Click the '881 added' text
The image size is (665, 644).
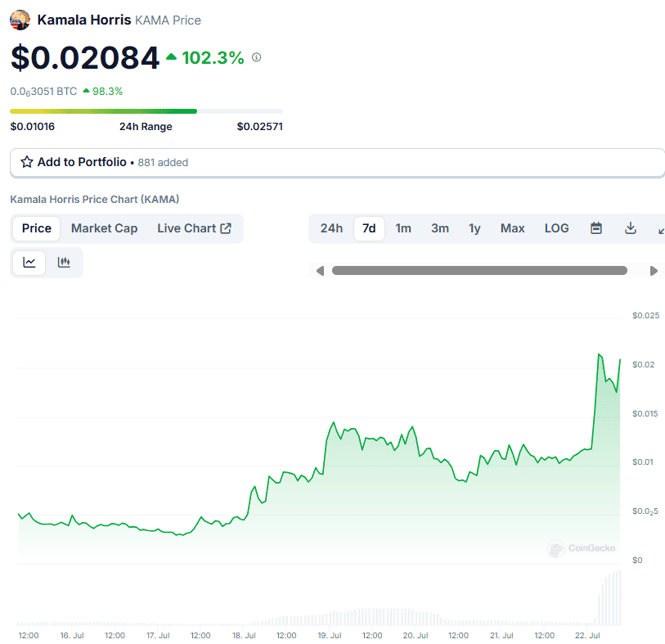tap(163, 163)
